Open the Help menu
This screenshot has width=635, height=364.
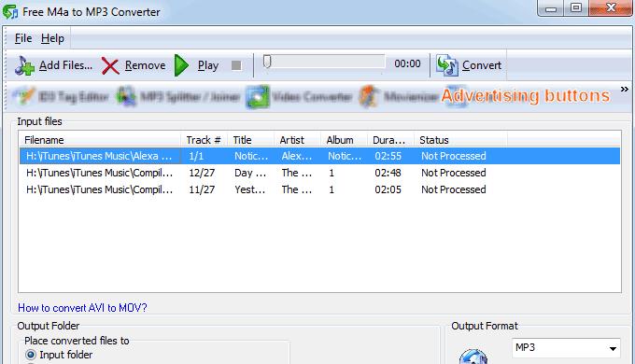click(x=52, y=38)
